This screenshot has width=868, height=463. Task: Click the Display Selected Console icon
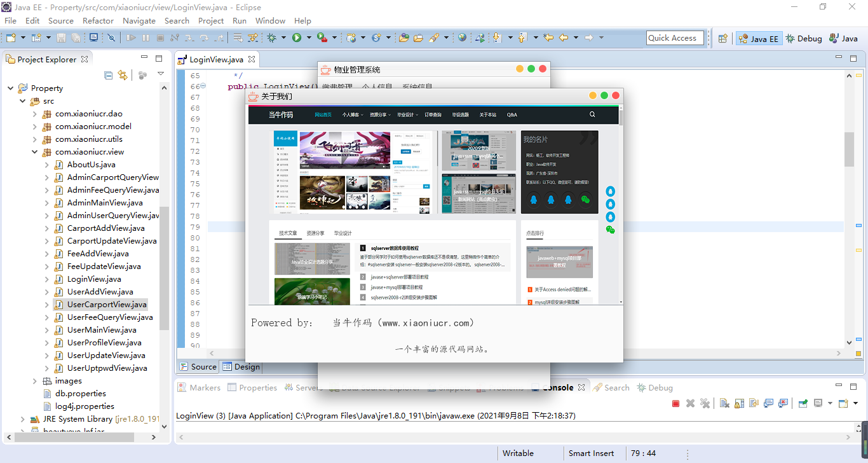[x=818, y=403]
